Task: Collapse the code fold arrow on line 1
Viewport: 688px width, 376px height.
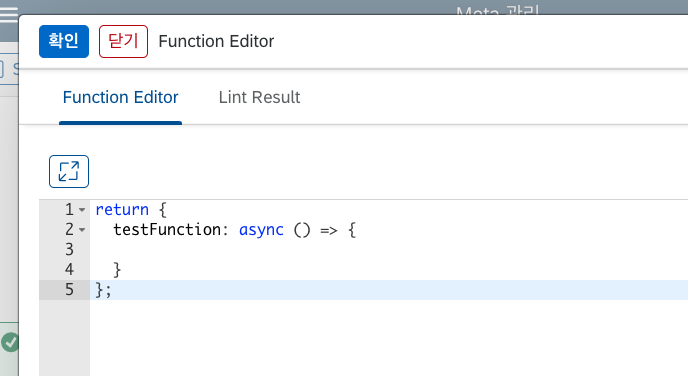Action: point(82,210)
